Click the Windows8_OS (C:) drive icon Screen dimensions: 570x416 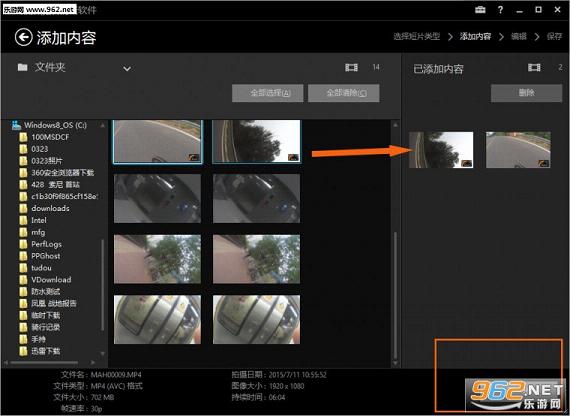(x=16, y=125)
